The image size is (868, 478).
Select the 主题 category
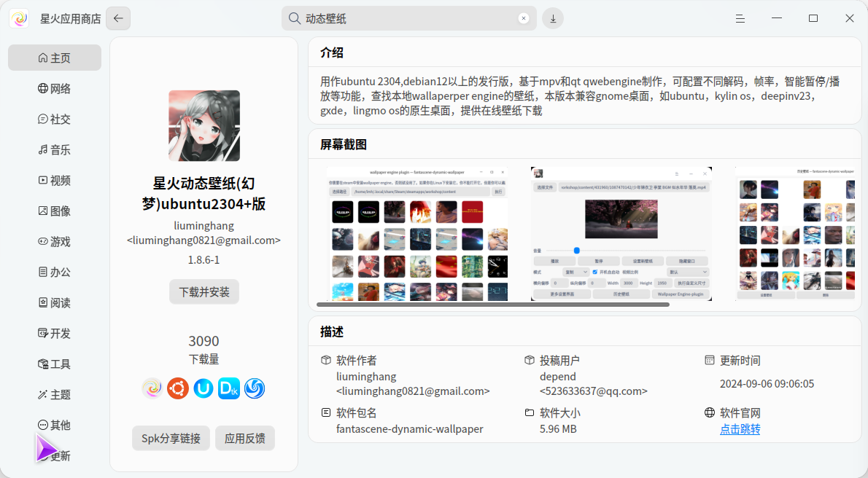click(54, 394)
